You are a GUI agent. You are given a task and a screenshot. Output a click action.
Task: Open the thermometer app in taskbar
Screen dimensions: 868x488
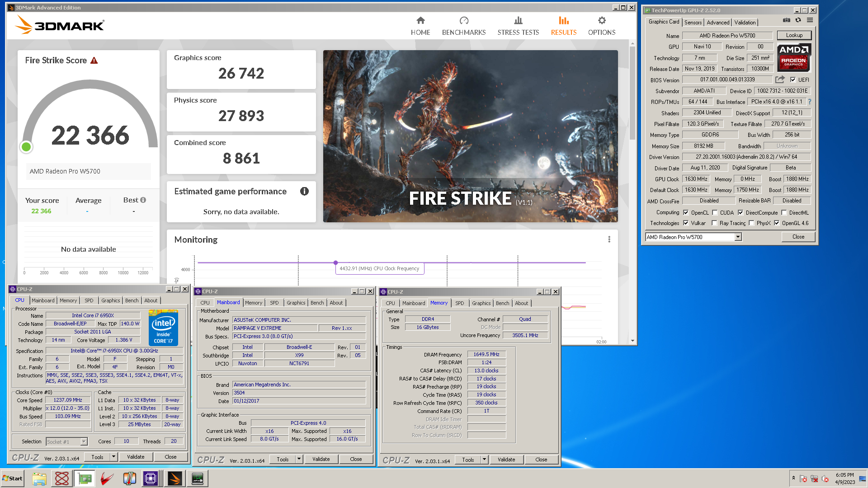(130, 479)
